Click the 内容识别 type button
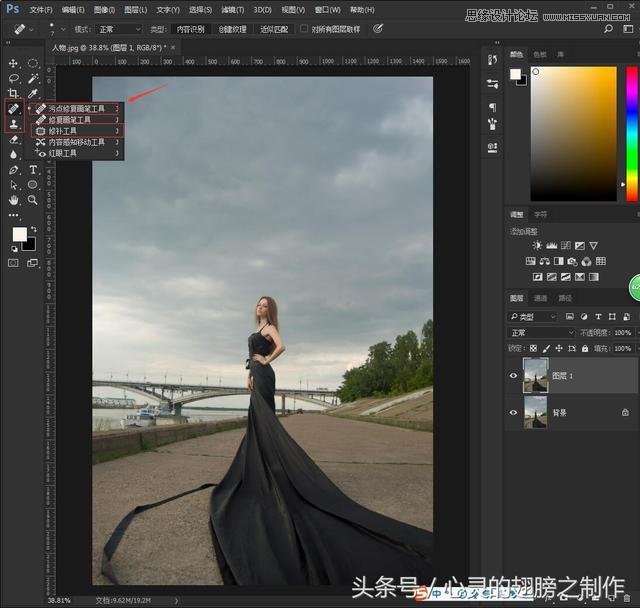Image resolution: width=640 pixels, height=608 pixels. 190,29
